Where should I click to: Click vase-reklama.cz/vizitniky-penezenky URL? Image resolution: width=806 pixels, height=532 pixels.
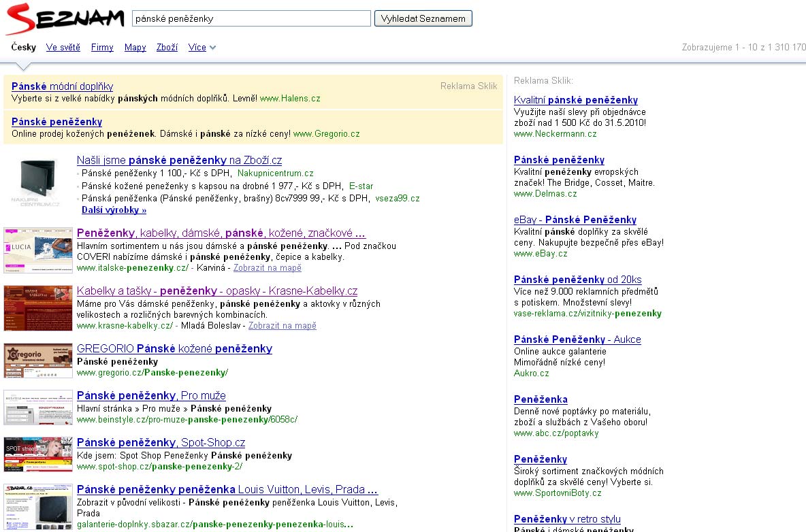tap(587, 313)
